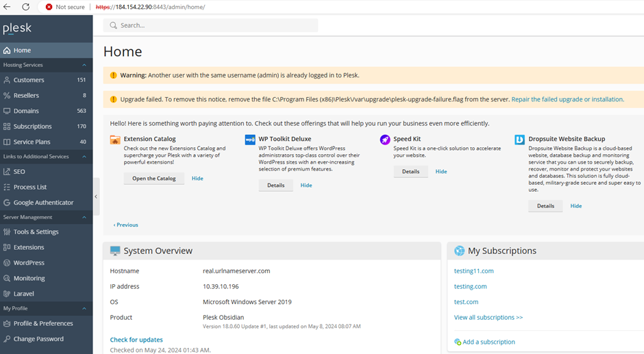Collapse the Server Management section
The height and width of the screenshot is (354, 644).
pyautogui.click(x=84, y=217)
